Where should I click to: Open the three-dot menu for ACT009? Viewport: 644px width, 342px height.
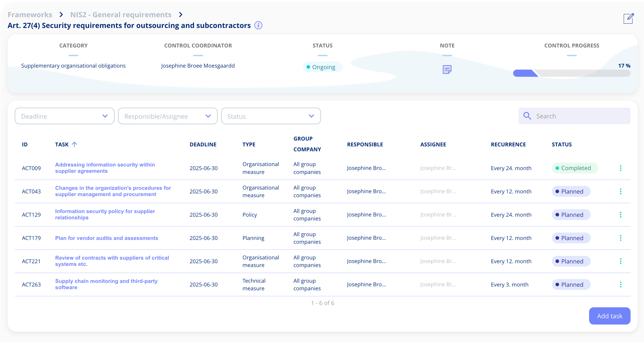(620, 168)
